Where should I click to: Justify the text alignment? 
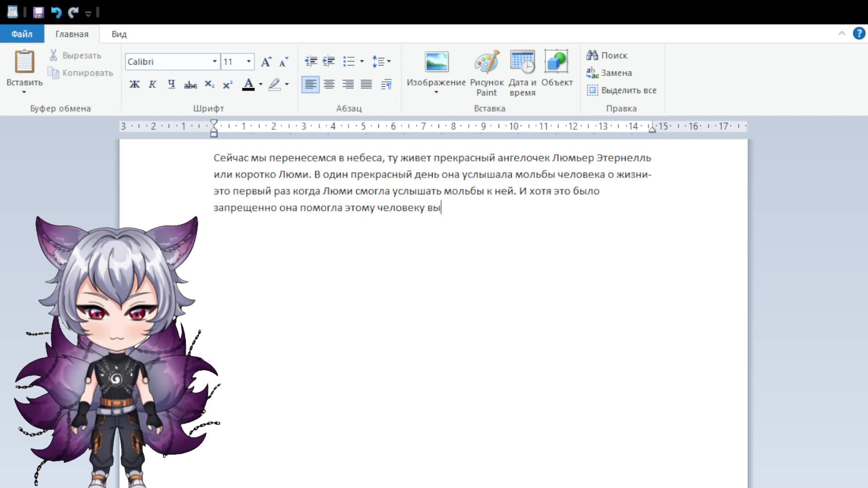point(366,84)
